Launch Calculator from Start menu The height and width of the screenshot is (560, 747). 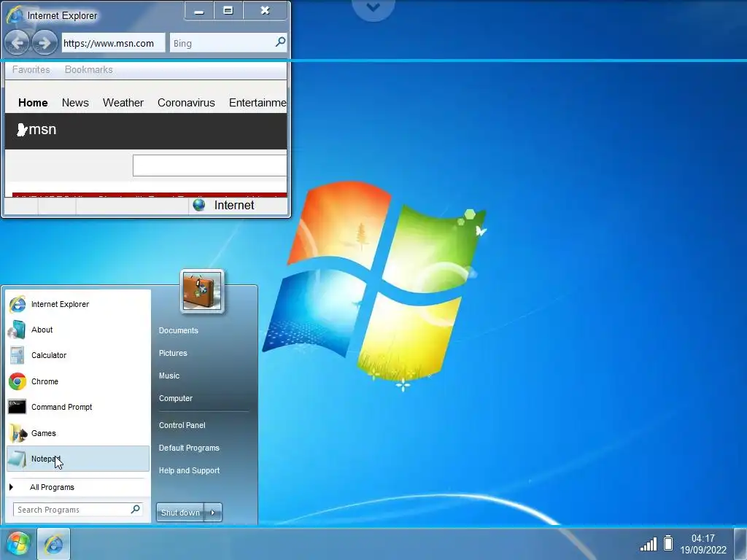point(78,355)
